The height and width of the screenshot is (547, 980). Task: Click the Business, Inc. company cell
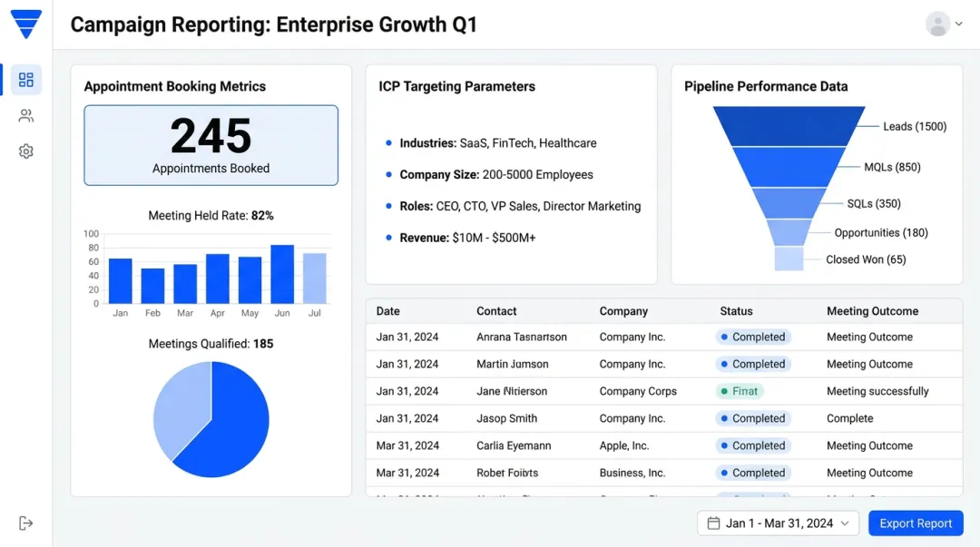click(632, 473)
